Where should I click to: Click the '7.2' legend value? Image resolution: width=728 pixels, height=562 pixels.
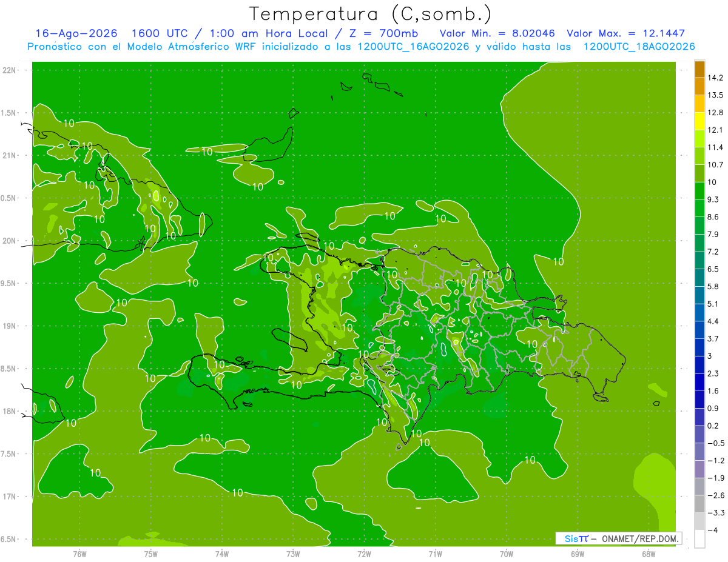(x=713, y=252)
